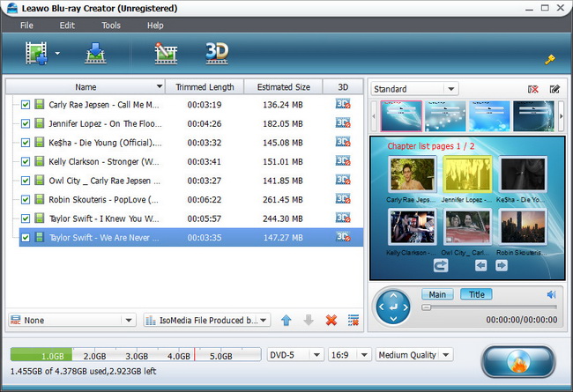The width and height of the screenshot is (573, 392).
Task: Toggle 3D icon for Carly Rae Jepsen row
Action: coord(343,104)
